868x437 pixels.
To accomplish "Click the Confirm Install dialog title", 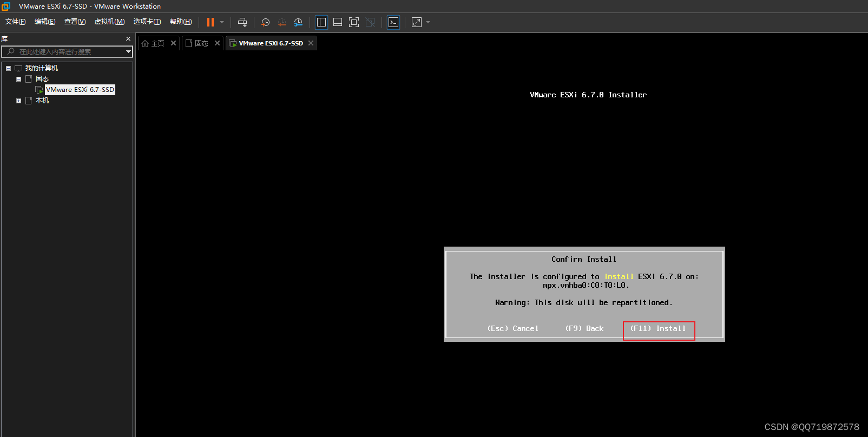I will (x=584, y=260).
